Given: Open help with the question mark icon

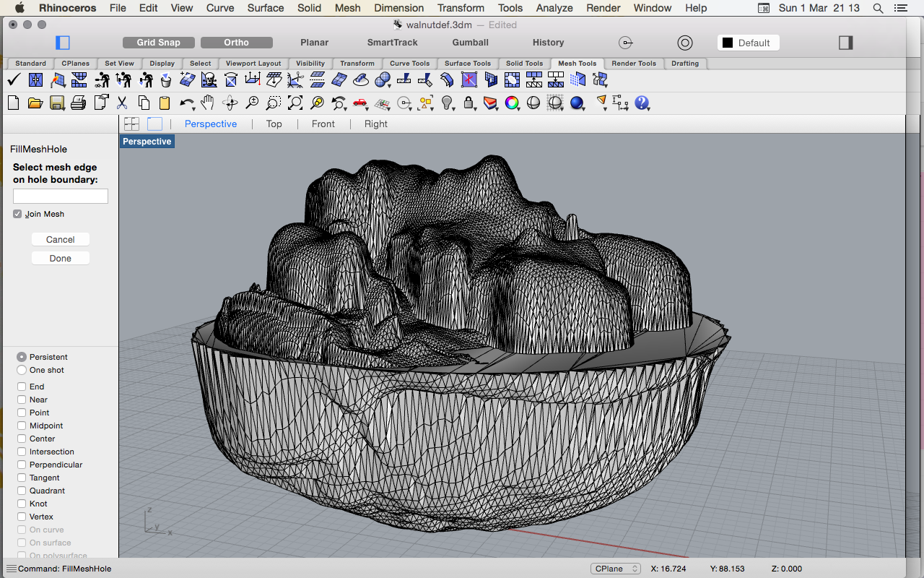Looking at the screenshot, I should click(642, 103).
